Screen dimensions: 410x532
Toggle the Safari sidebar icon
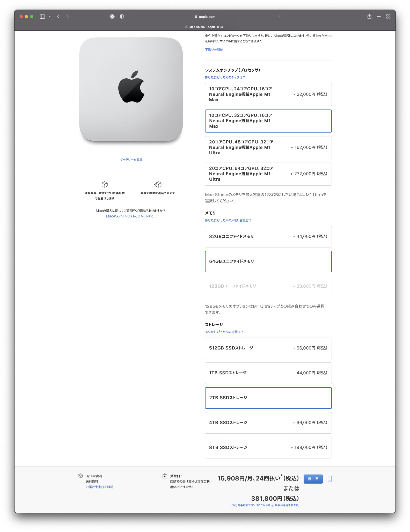tap(42, 17)
